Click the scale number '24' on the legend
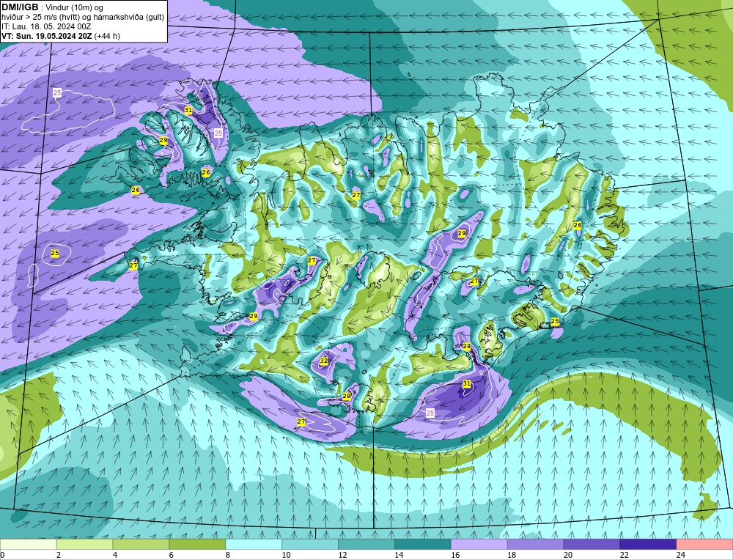This screenshot has width=733, height=560. tap(681, 555)
